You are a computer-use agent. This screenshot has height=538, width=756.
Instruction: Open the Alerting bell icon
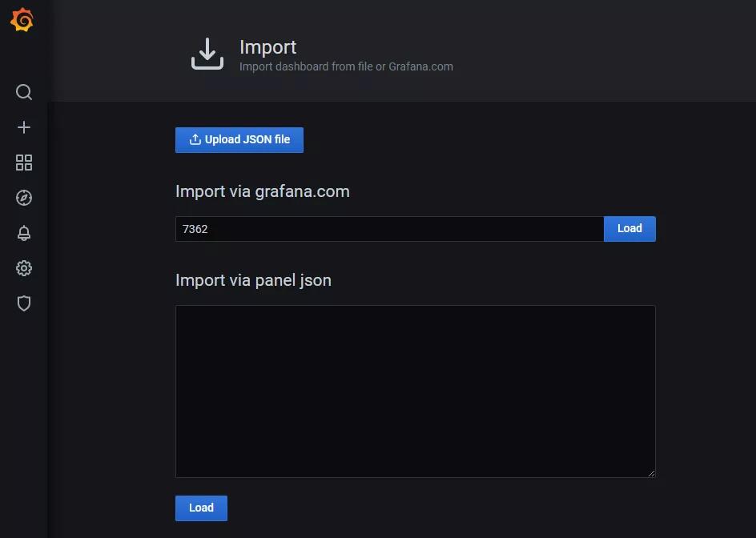point(24,233)
